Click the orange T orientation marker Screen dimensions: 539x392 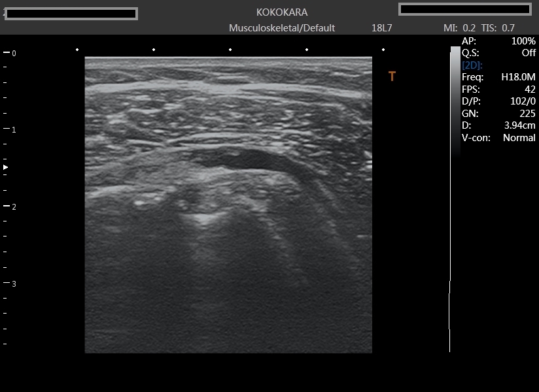click(392, 76)
